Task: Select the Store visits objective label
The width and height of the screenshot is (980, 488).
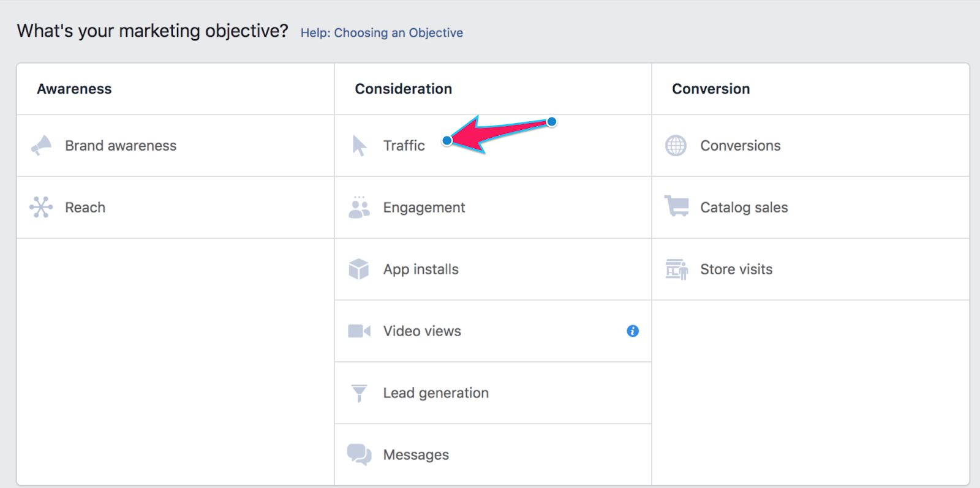Action: (736, 269)
